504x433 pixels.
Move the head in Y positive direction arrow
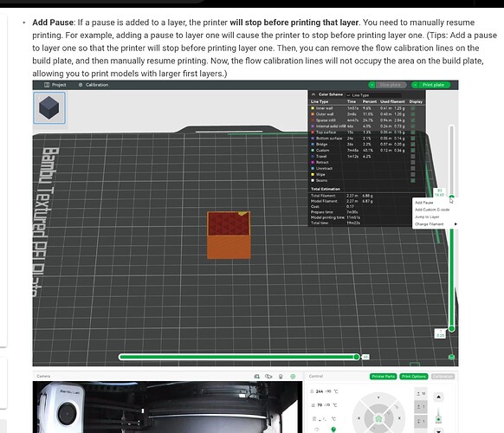[378, 398]
